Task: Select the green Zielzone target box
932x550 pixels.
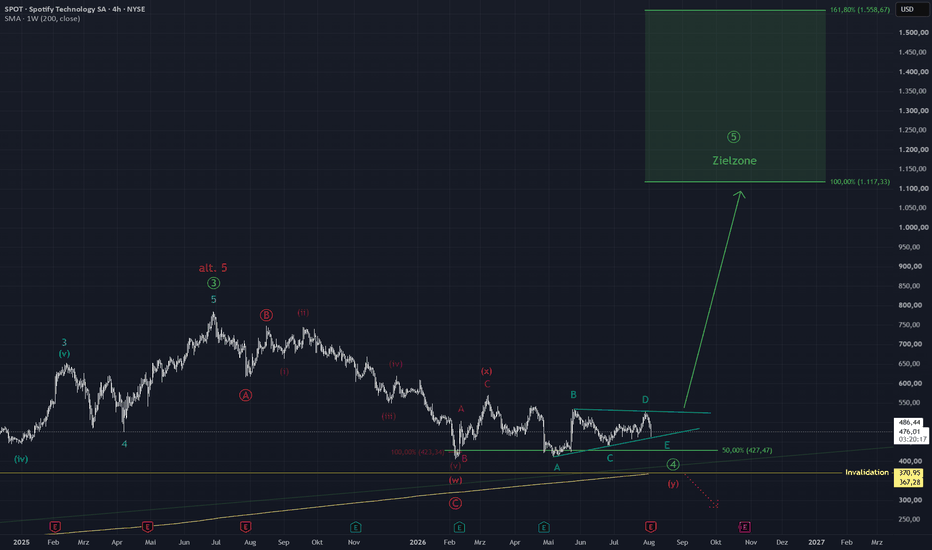Action: pos(735,96)
